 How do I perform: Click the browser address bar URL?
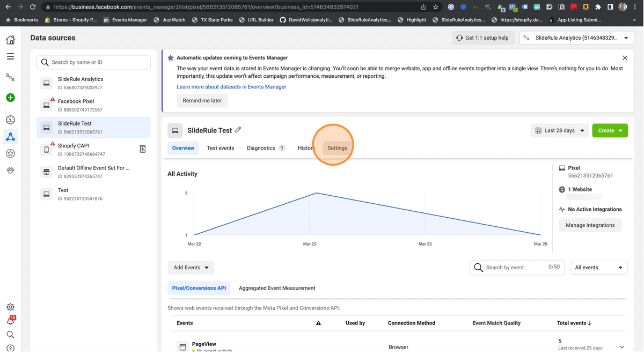[x=206, y=7]
